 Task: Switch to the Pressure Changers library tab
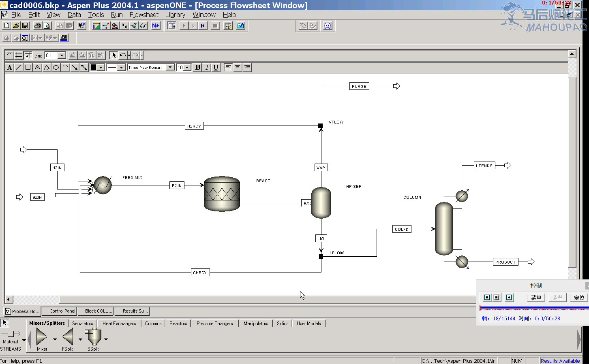point(215,323)
